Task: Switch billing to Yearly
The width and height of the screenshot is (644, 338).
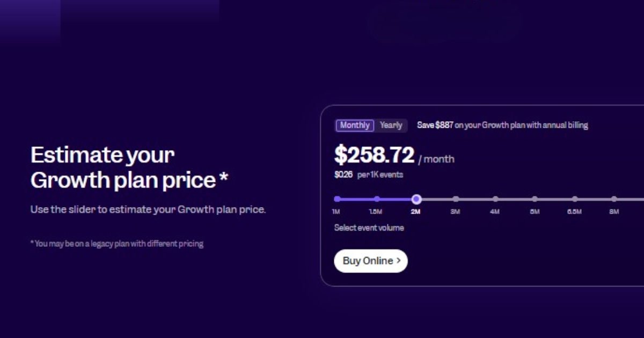Action: [x=391, y=125]
